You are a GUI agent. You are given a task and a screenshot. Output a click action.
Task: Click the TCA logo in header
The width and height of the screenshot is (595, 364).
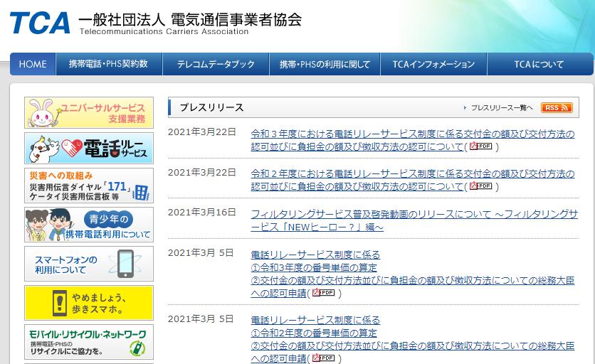pos(40,23)
